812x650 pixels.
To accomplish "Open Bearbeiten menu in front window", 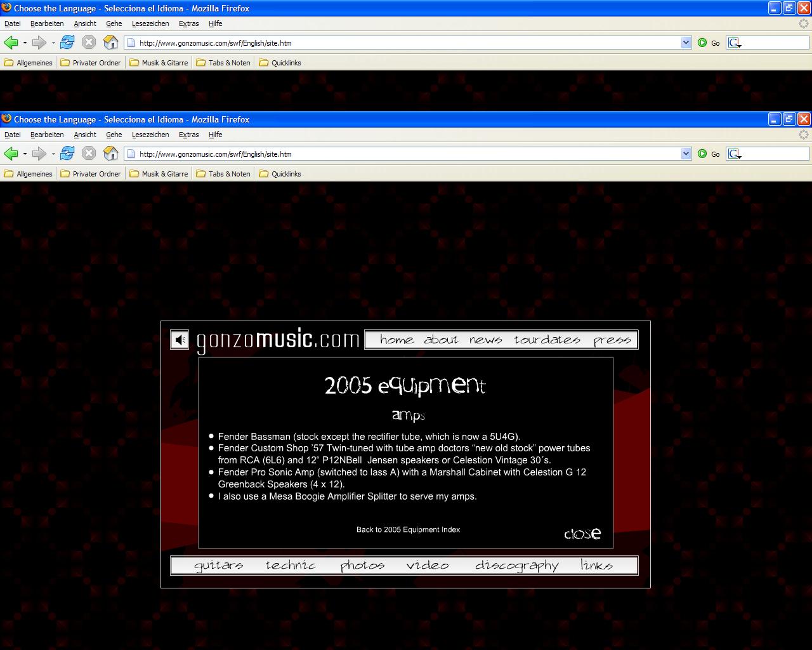I will point(47,135).
